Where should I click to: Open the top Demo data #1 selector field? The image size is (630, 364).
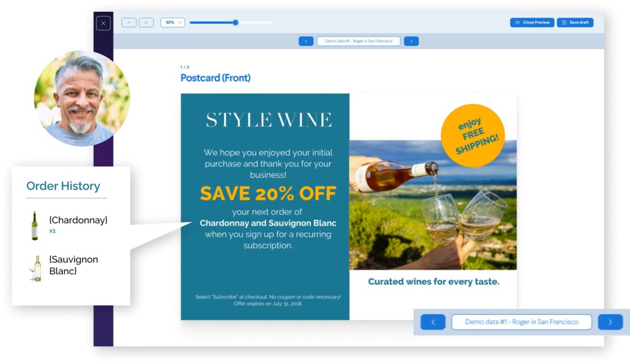(x=358, y=41)
